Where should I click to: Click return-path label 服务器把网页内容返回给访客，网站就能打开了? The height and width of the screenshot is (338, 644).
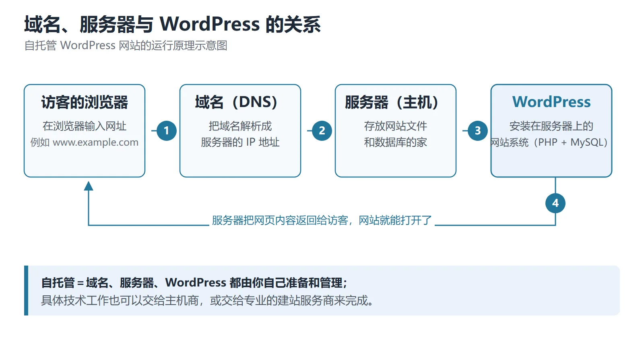[322, 220]
